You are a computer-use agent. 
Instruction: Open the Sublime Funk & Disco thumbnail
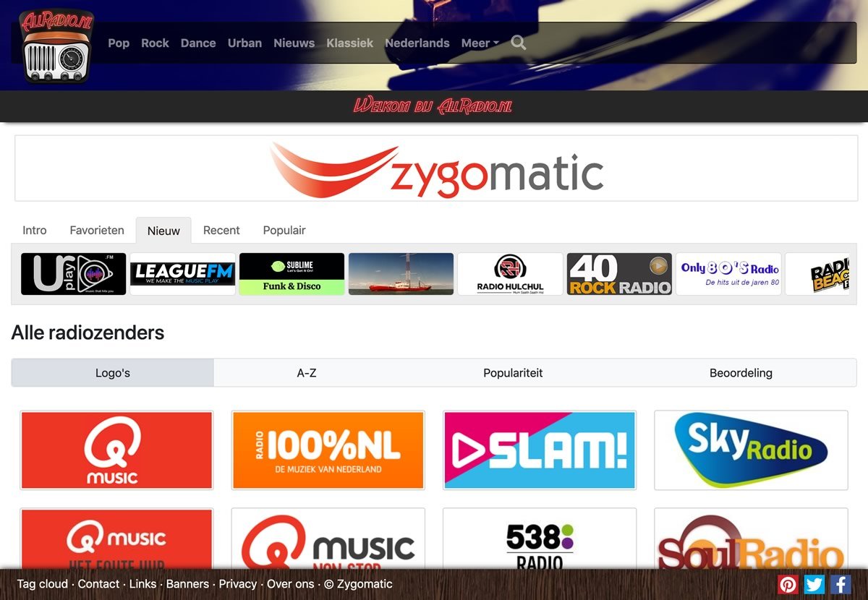pos(292,274)
